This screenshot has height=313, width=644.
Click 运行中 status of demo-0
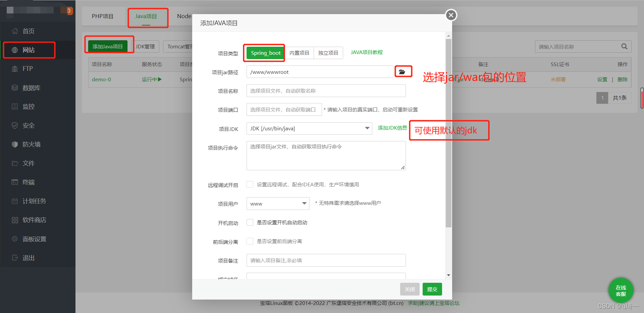click(x=152, y=80)
